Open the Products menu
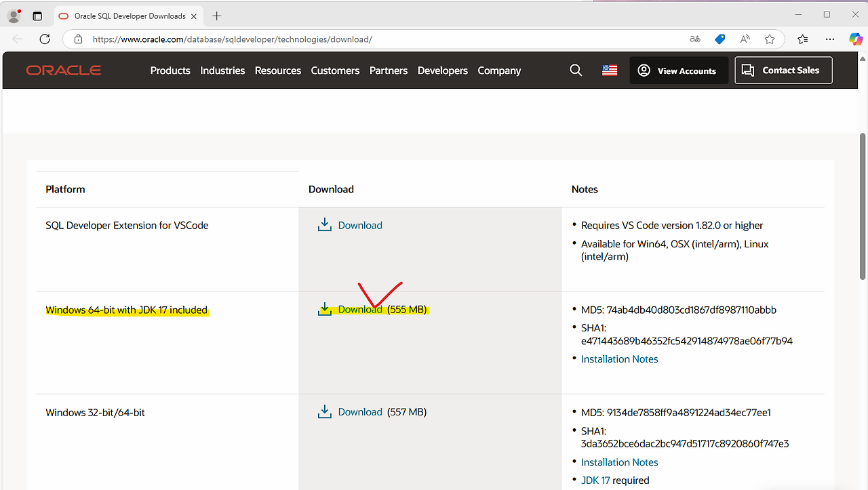This screenshot has width=868, height=490. [x=170, y=70]
